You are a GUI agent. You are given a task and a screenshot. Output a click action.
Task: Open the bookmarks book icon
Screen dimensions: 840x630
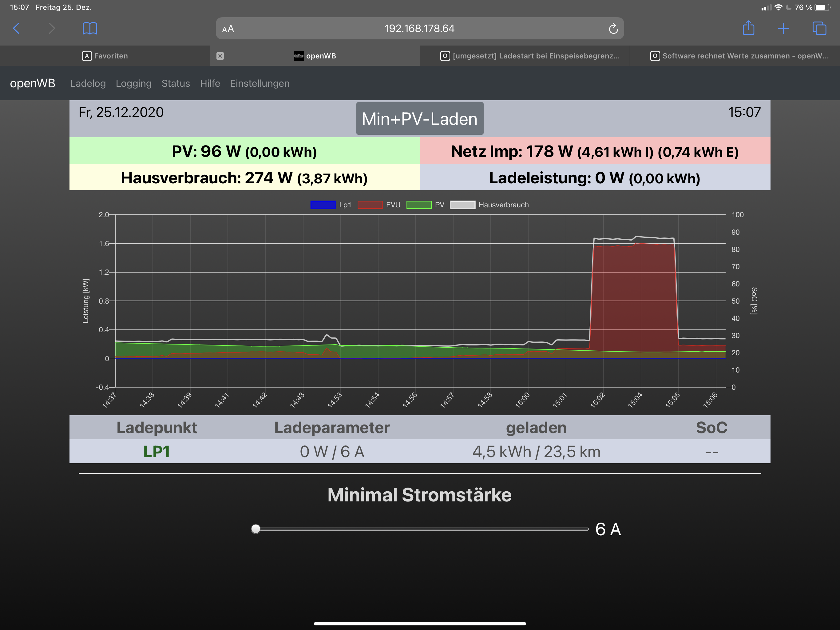click(x=89, y=28)
